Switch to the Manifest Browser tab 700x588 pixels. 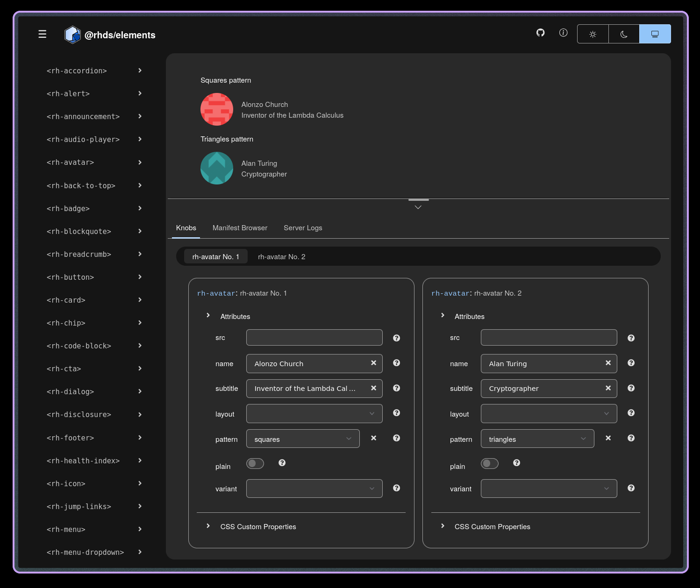[240, 228]
